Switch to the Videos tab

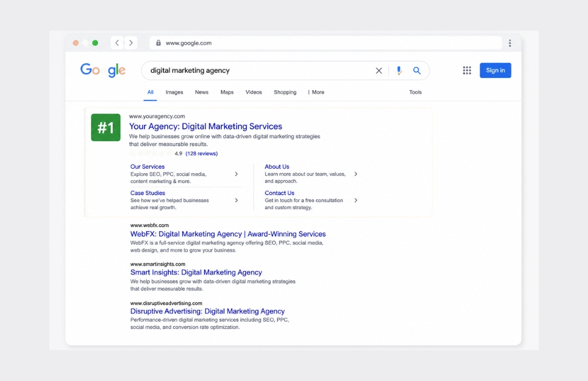click(x=254, y=92)
